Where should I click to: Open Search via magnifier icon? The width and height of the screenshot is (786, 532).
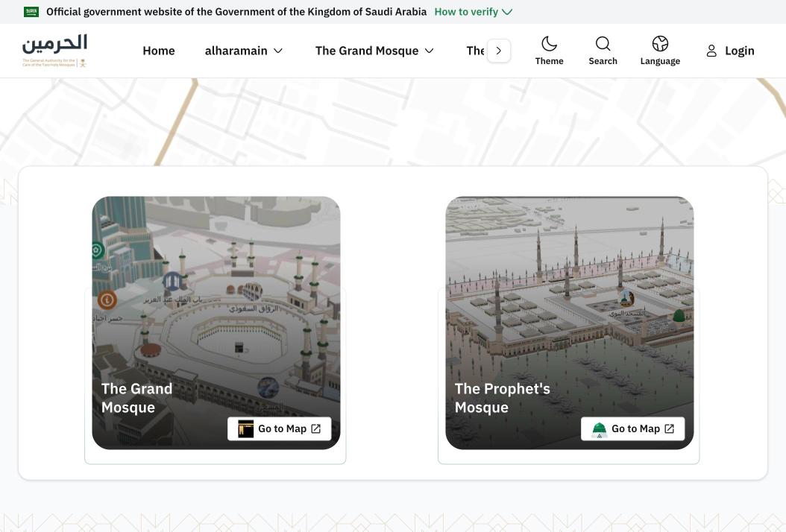pyautogui.click(x=603, y=44)
